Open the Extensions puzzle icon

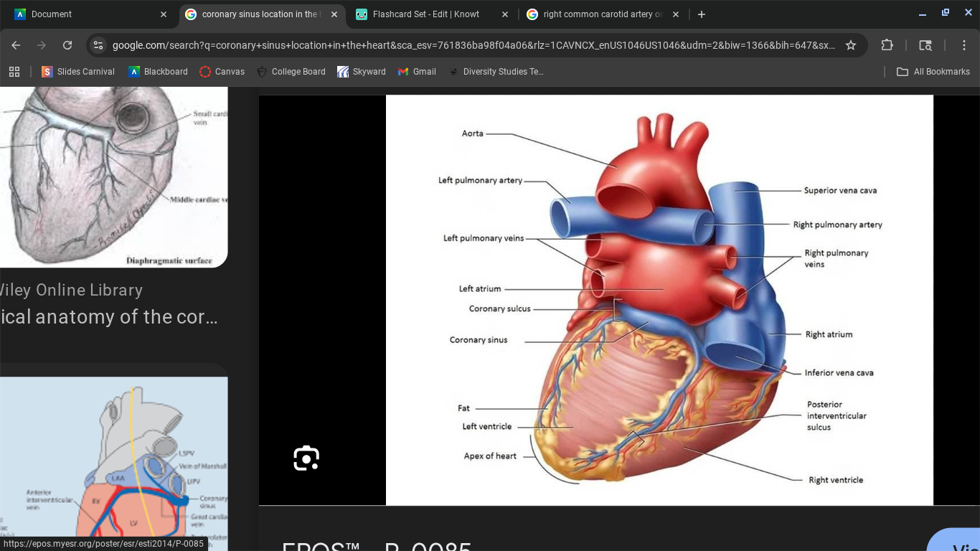point(887,45)
